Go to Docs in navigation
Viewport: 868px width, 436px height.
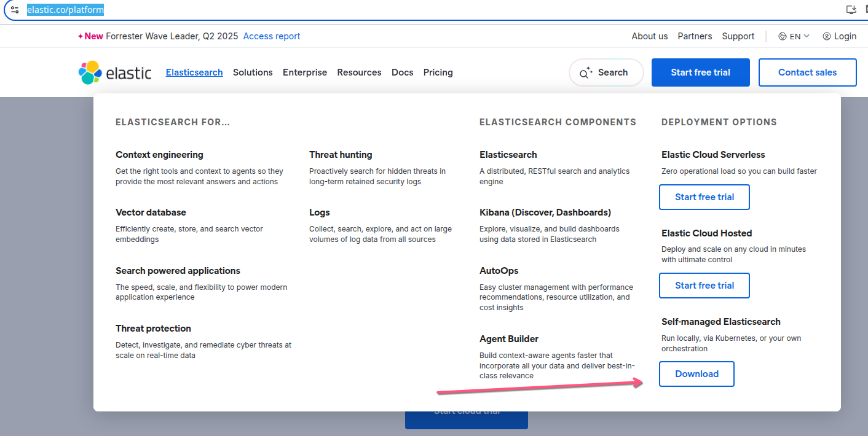[x=403, y=72]
